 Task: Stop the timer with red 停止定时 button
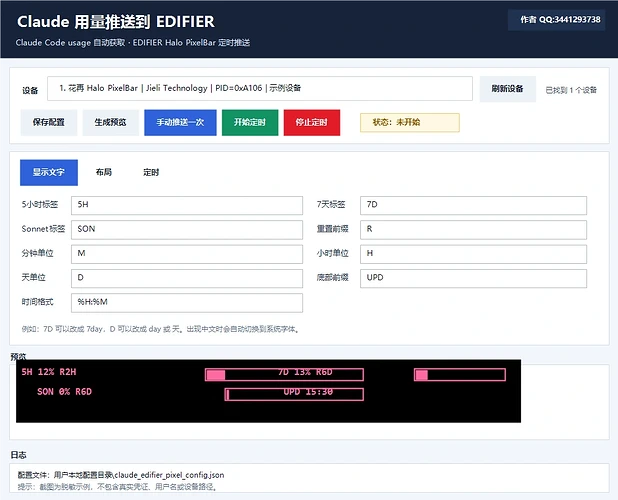312,123
